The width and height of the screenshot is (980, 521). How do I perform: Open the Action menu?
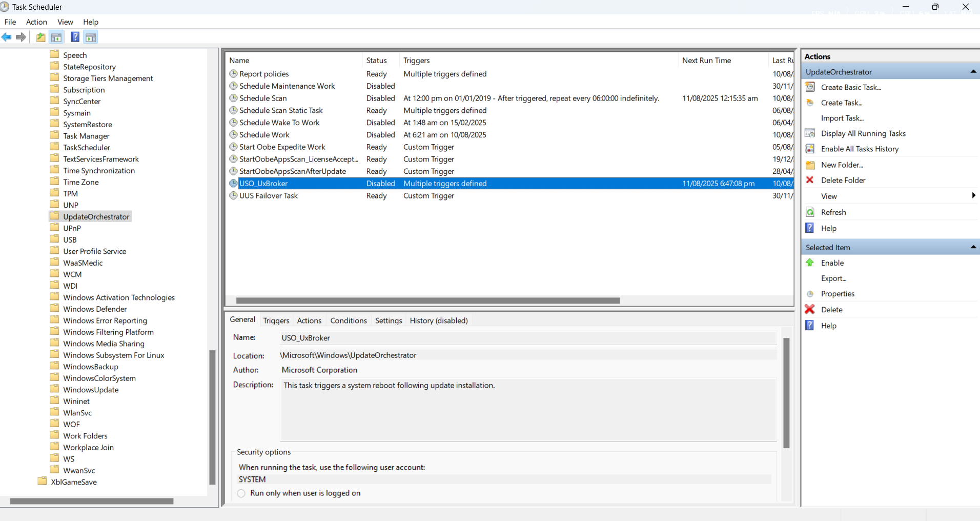pos(36,22)
